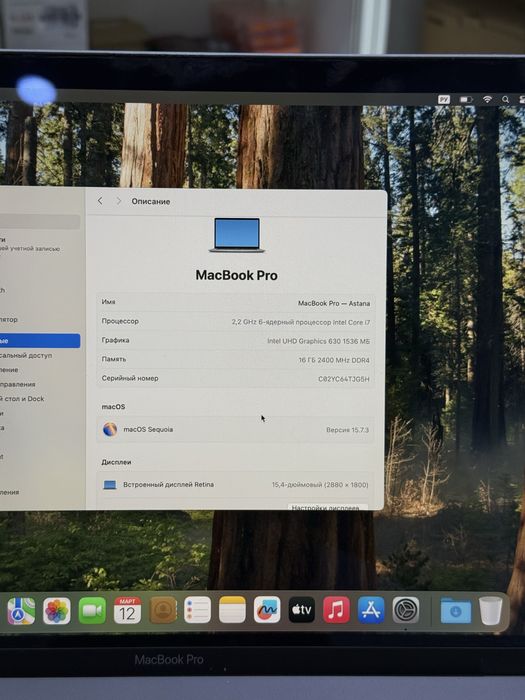Open Notes app in Dock

click(x=232, y=609)
